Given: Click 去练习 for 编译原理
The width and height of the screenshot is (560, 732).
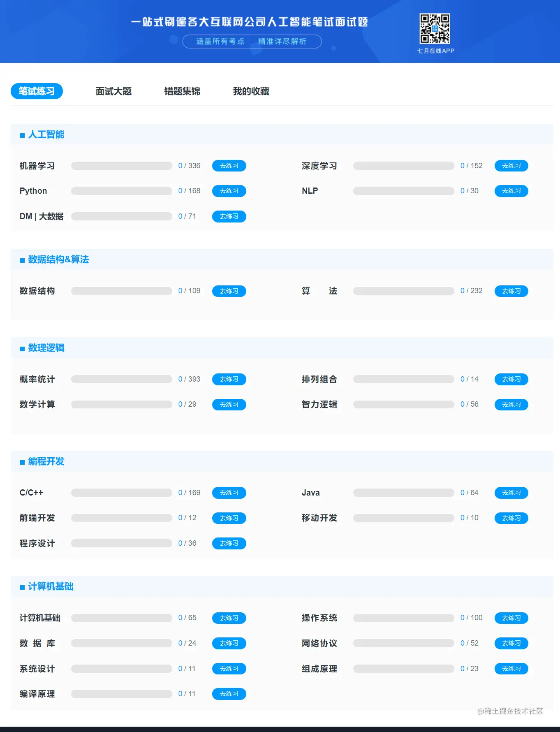Looking at the screenshot, I should point(229,694).
